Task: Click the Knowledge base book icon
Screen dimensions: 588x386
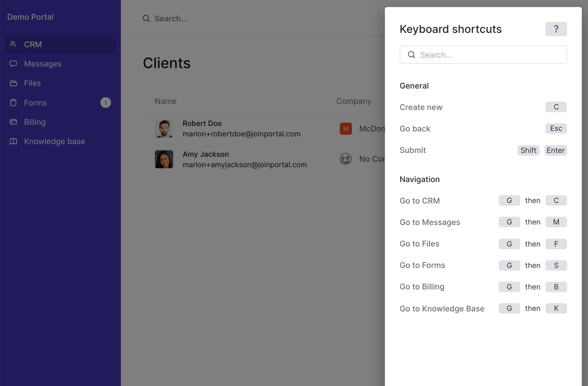Action: point(13,141)
